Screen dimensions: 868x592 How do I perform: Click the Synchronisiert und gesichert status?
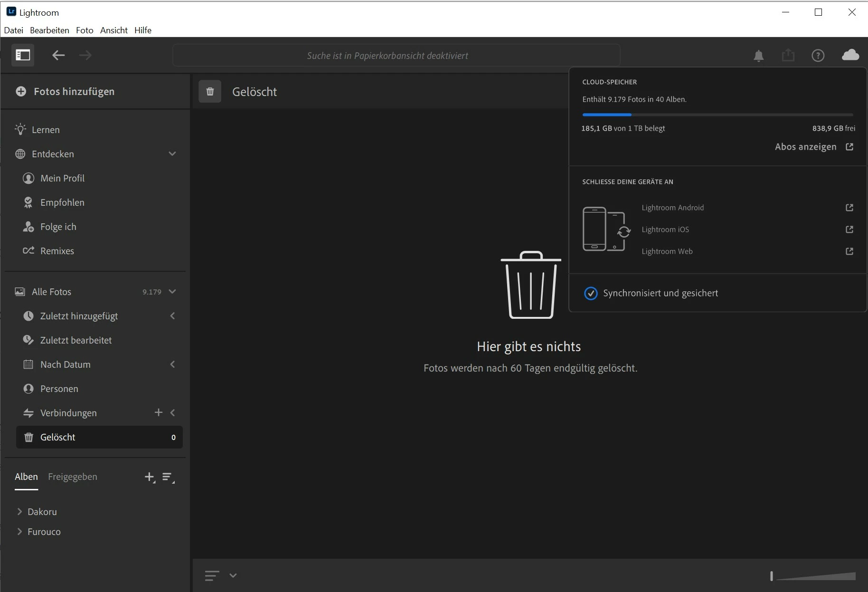(651, 293)
